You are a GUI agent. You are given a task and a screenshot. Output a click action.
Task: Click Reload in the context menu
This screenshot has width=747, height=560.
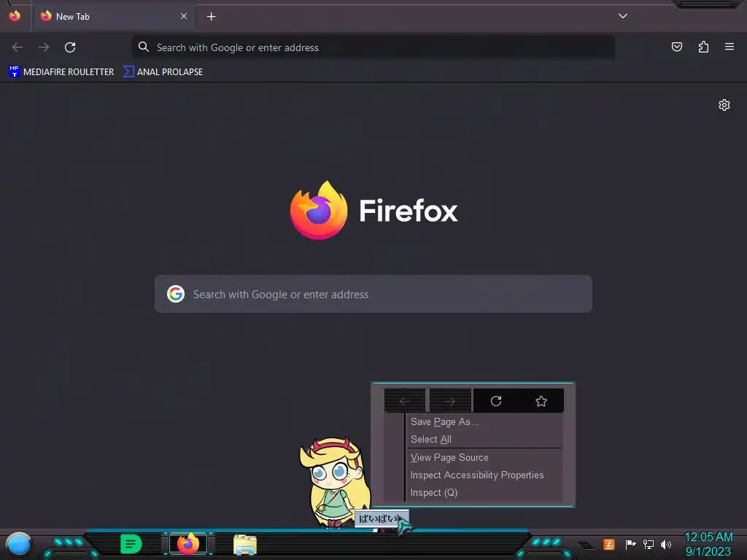tap(496, 401)
